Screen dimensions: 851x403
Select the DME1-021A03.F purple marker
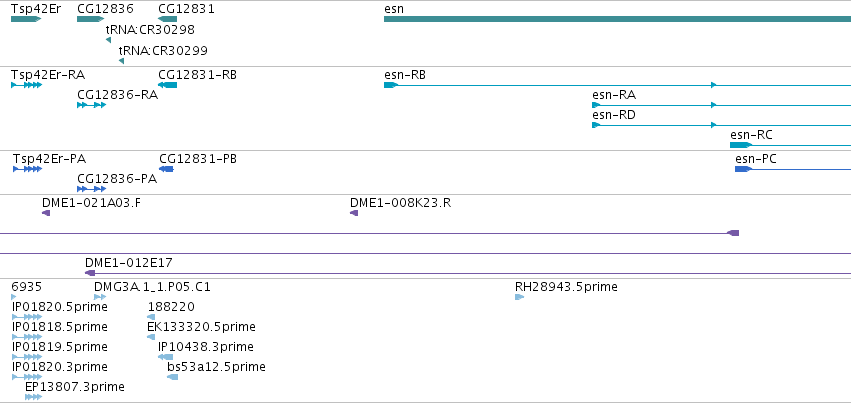[46, 213]
